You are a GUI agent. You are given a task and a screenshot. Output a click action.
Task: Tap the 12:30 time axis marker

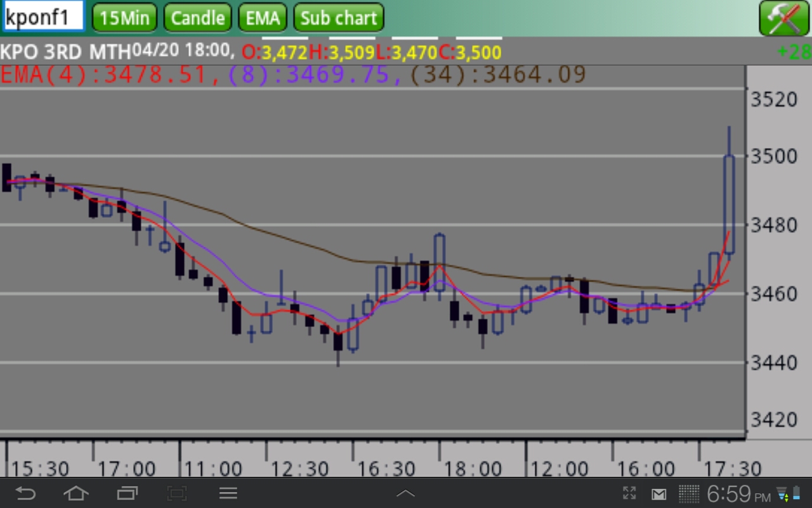[300, 469]
